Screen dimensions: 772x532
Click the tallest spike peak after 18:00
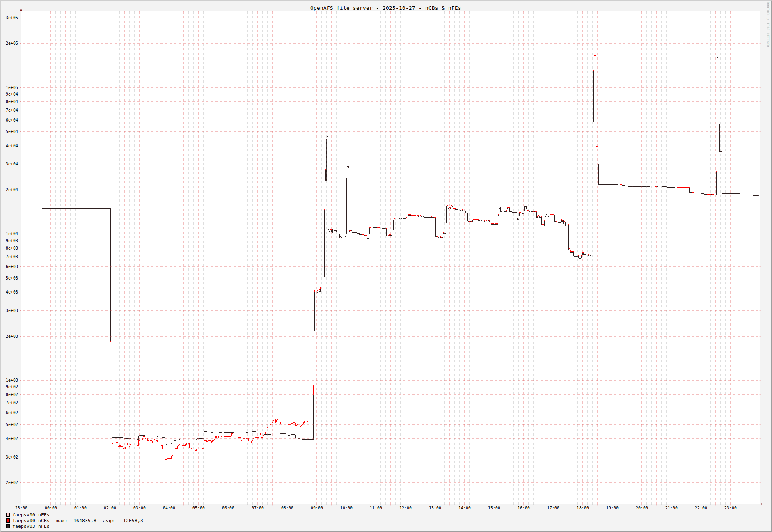[595, 56]
